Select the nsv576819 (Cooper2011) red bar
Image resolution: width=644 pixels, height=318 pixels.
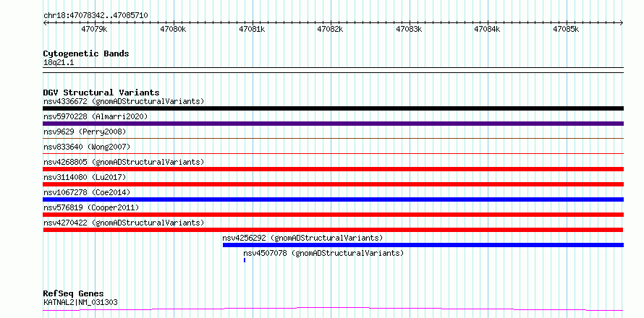tap(333, 215)
